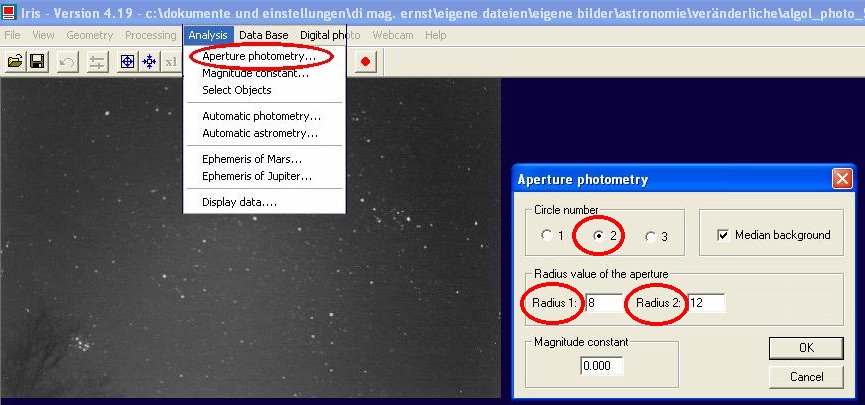Click OK in Aperture photometry dialog
Screen dimensions: 865x405
coord(806,348)
